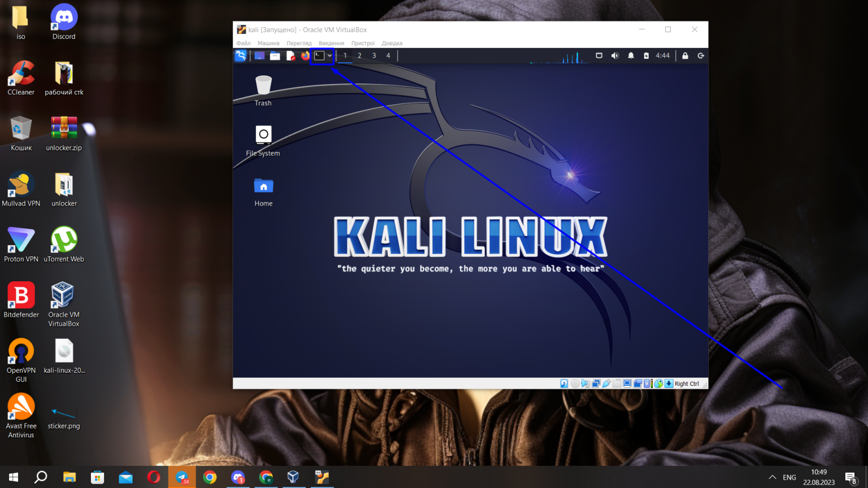
Task: Click the shared folders icon in status bar
Action: 617,383
